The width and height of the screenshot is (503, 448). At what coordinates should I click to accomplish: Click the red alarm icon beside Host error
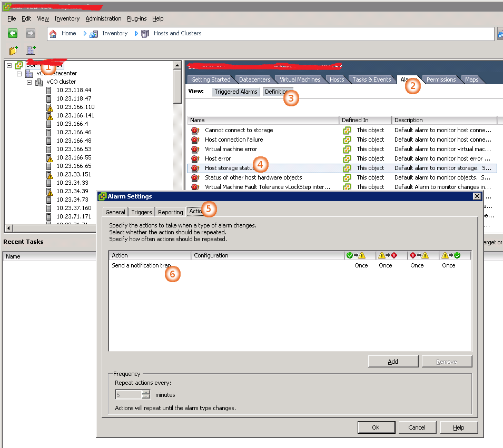[195, 158]
